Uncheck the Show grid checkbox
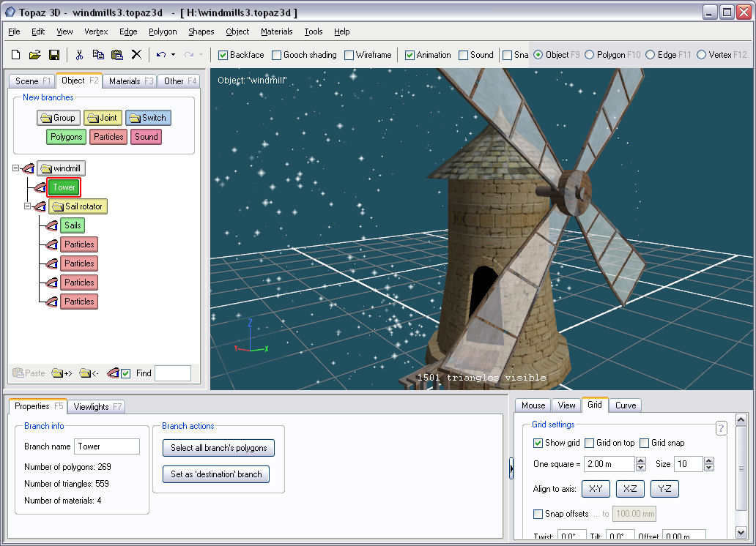 pos(538,443)
